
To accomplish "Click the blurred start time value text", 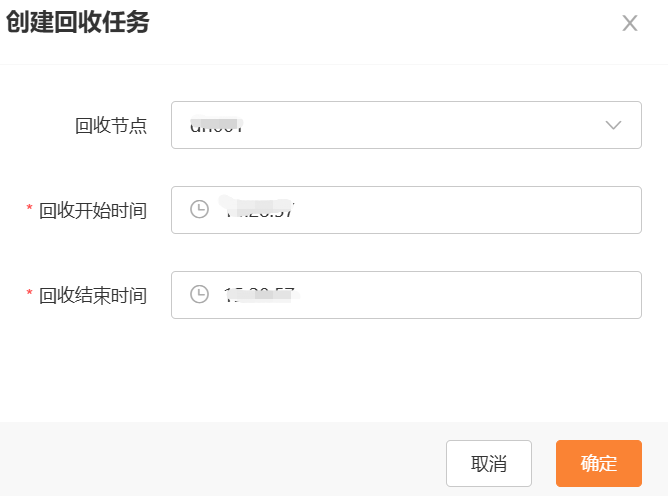I will pos(257,208).
